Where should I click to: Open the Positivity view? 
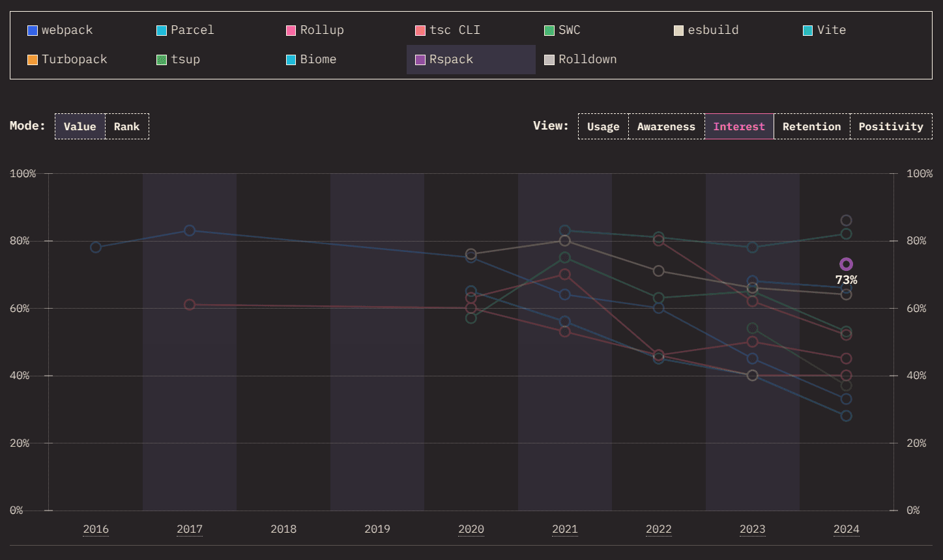(890, 126)
